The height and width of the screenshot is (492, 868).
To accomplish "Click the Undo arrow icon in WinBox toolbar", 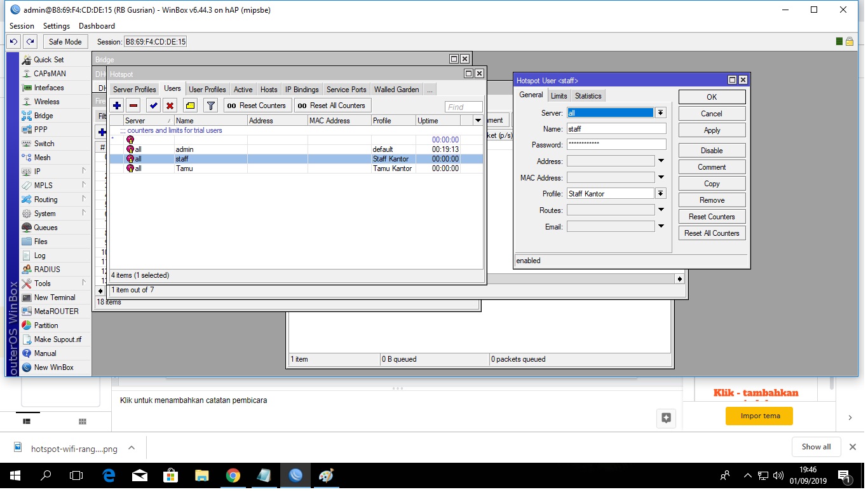I will pos(13,41).
